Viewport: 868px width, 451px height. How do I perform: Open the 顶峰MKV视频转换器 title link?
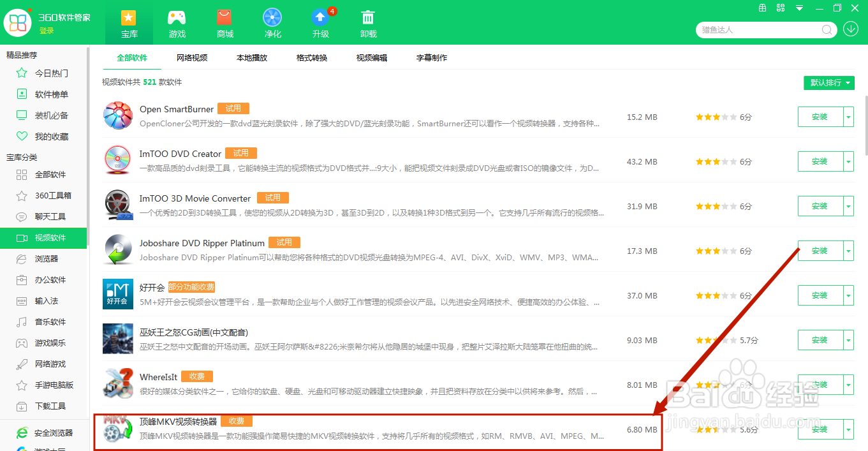[178, 422]
